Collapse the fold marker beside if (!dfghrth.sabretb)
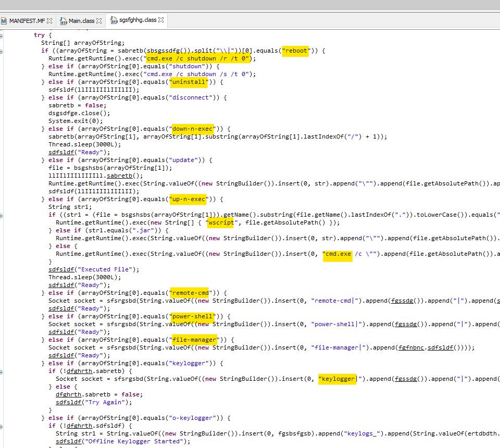 tap(1, 371)
